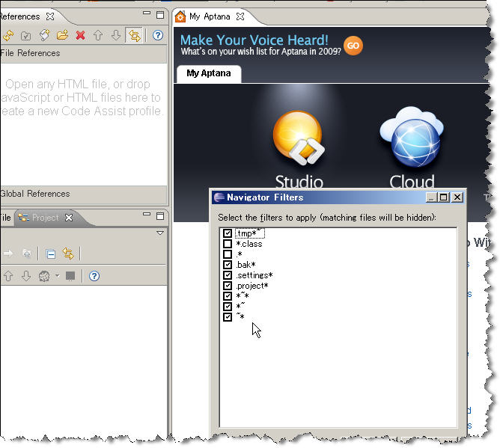The image size is (500, 448).
Task: Close the Navigator Filters dialog
Action: pyautogui.click(x=457, y=197)
